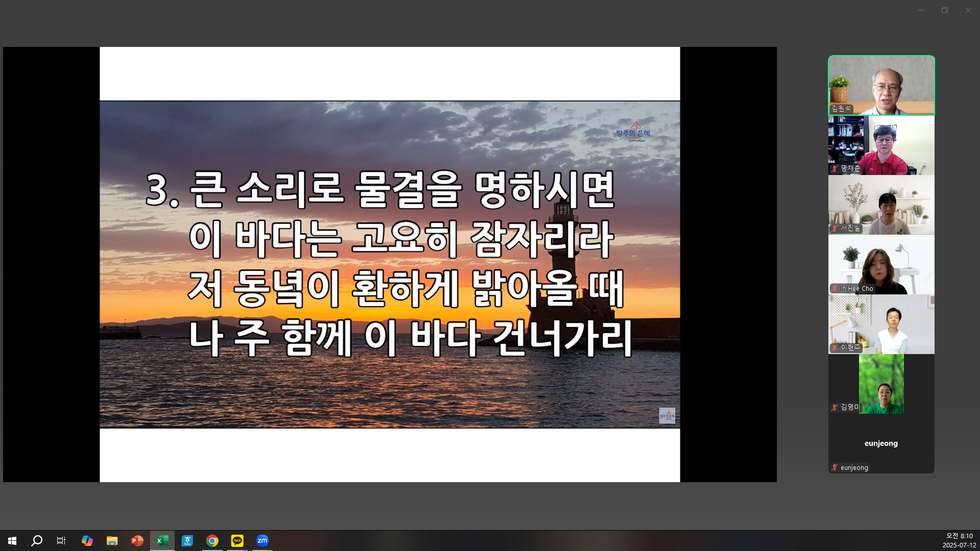
Task: Select 김영미's green video thumbnail
Action: point(881,384)
